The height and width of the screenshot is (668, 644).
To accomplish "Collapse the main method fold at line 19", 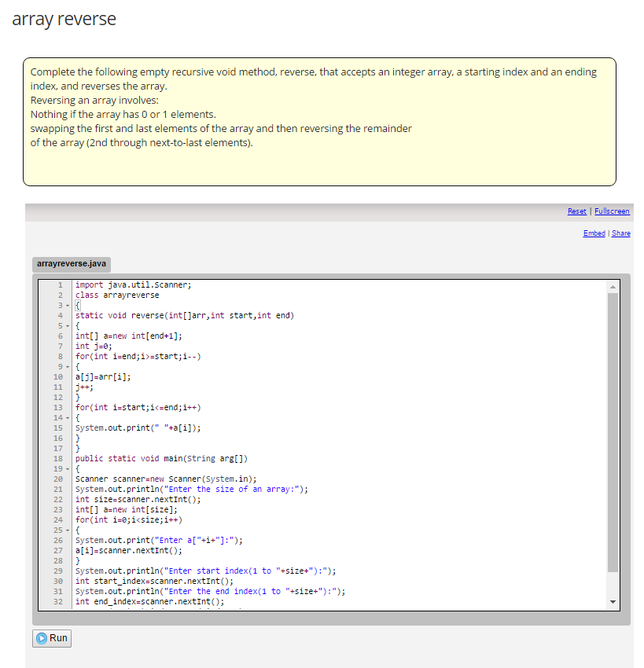I will (x=68, y=468).
